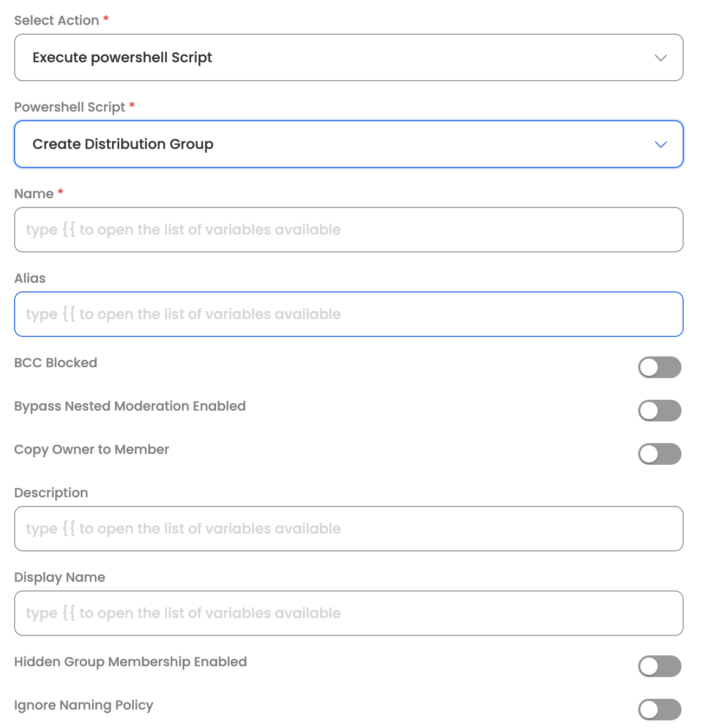Click the 'BCC Blocked' label text
Screen dimensions: 701x728
click(x=56, y=363)
